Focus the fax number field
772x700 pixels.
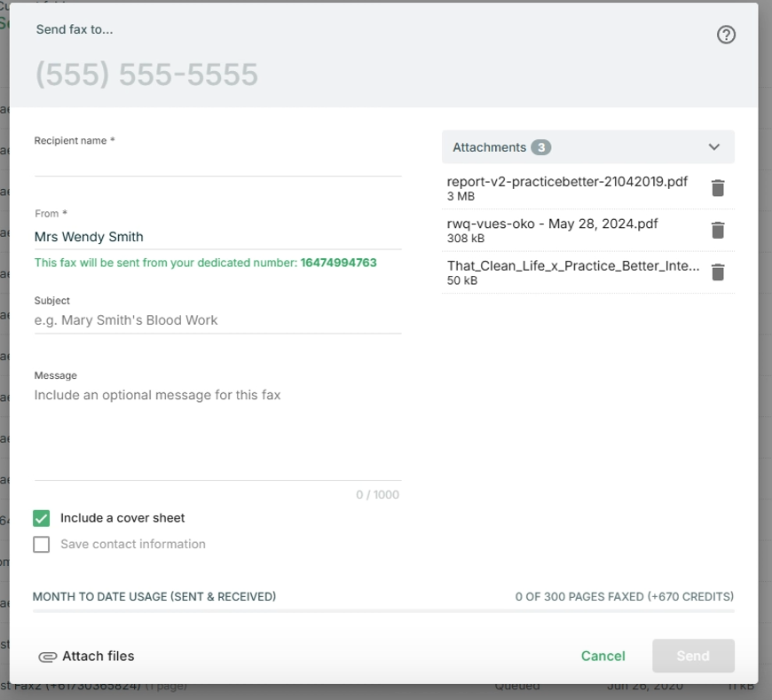click(266, 75)
